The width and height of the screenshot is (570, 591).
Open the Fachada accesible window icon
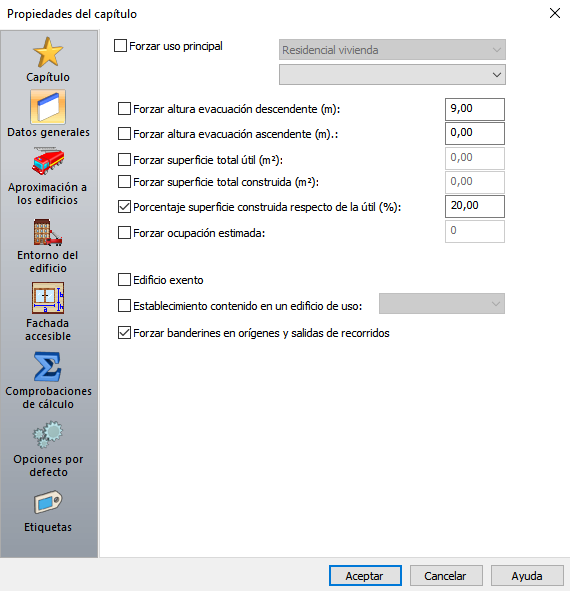coord(48,298)
